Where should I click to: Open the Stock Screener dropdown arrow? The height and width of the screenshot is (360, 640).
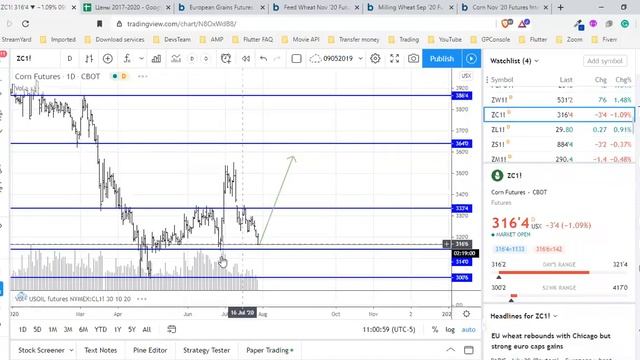71,350
